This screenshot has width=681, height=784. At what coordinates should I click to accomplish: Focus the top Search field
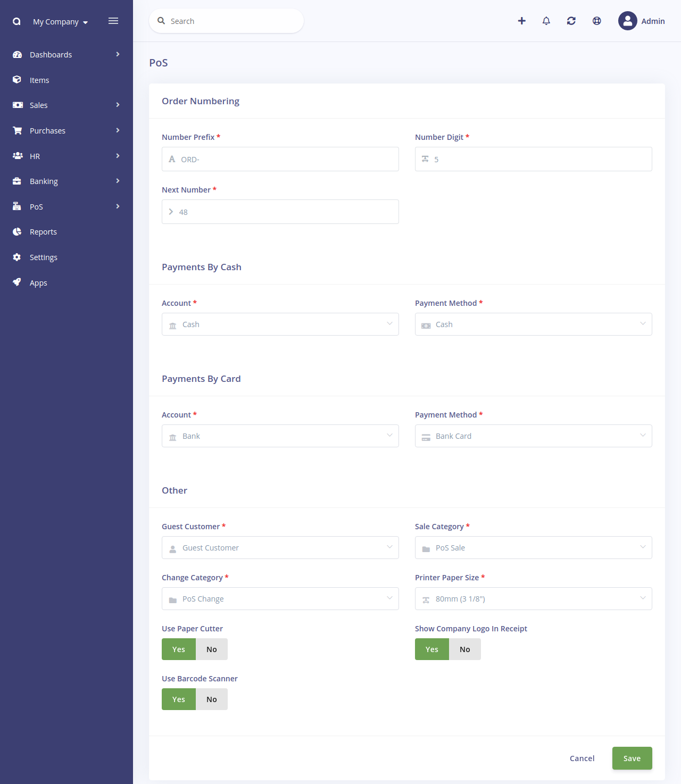[227, 21]
